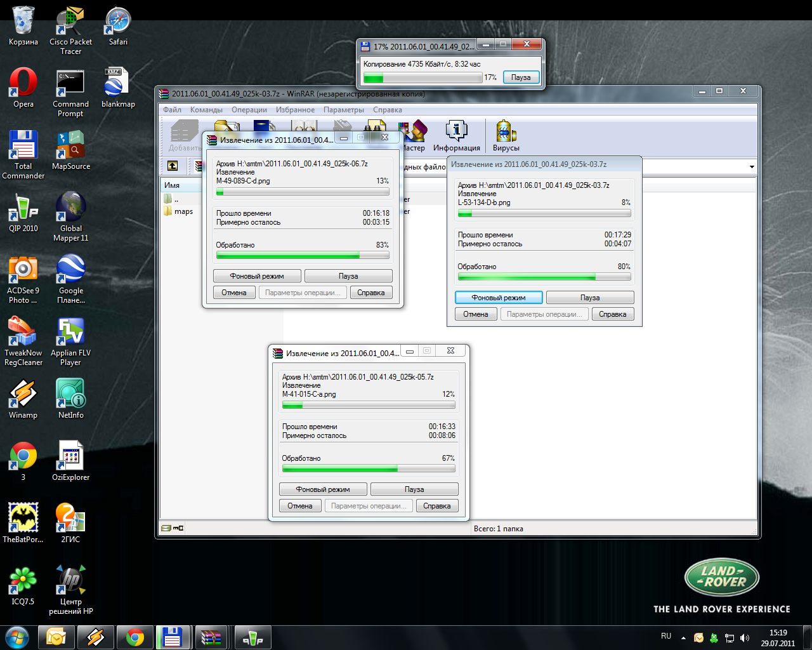Click the Информация toolbar icon in WinRAR

(x=456, y=135)
